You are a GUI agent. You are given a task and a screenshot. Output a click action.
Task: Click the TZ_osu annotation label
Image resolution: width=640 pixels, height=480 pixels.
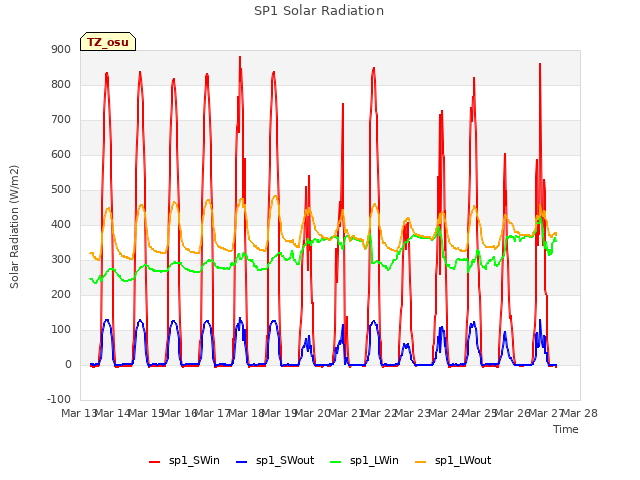[x=108, y=42]
